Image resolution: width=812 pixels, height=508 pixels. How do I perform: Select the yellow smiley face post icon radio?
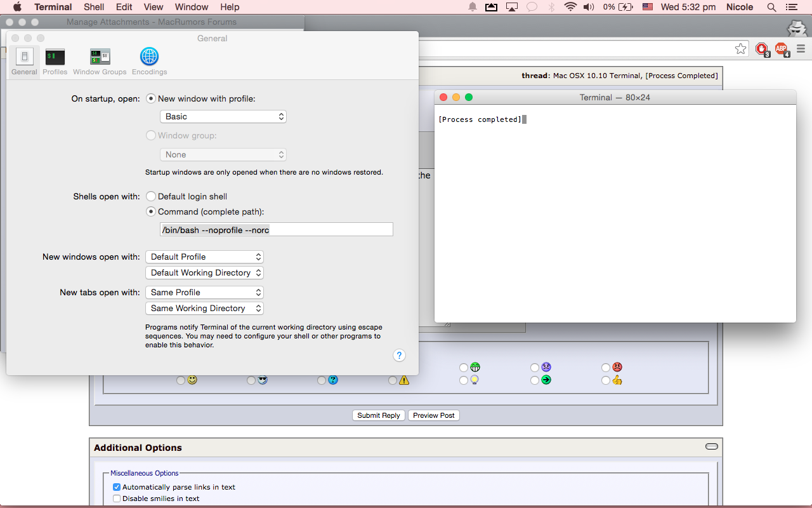[x=181, y=380]
